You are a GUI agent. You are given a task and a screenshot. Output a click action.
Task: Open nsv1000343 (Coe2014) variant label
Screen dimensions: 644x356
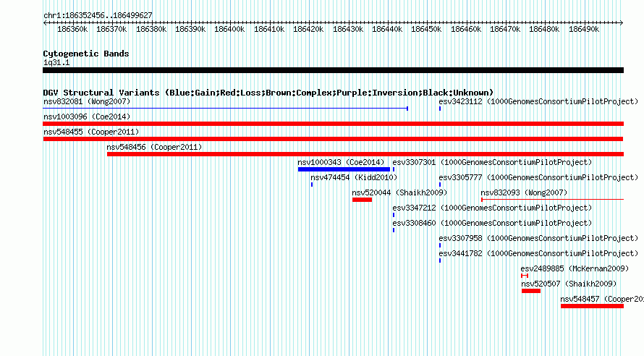[x=341, y=162]
